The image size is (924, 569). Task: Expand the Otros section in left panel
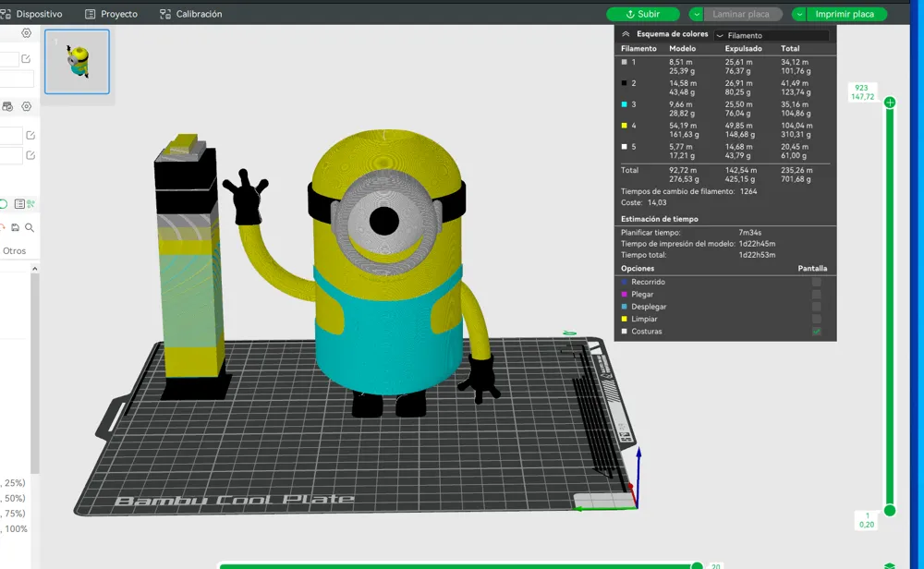[x=14, y=249]
